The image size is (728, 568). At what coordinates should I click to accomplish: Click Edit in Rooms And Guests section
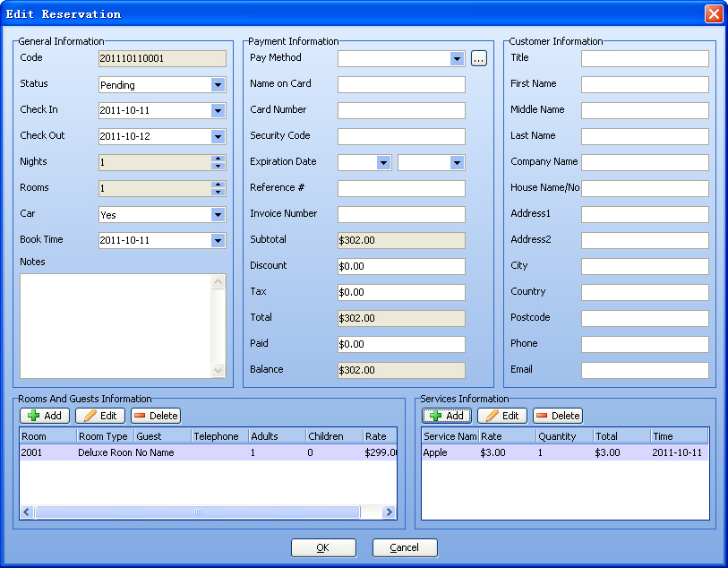coord(99,416)
